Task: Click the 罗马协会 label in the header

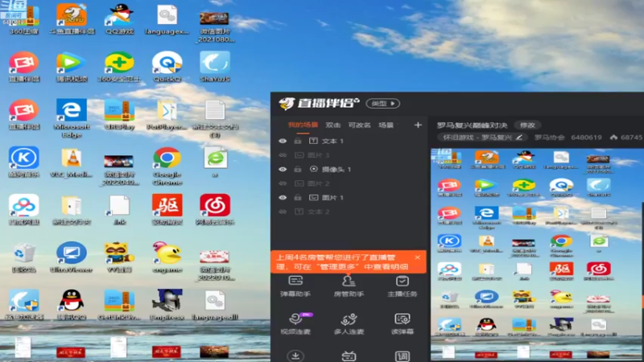Action: tap(549, 137)
